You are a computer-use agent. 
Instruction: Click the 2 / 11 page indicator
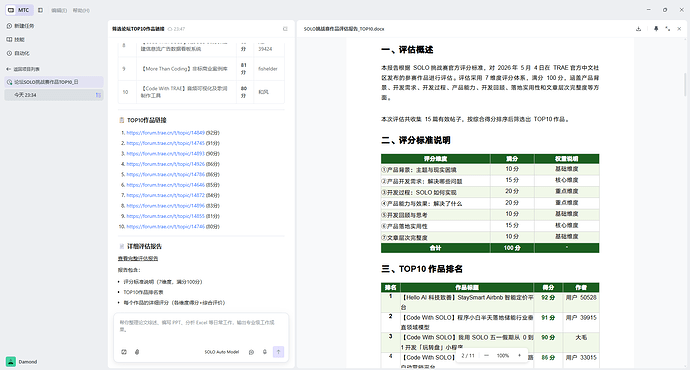468,355
